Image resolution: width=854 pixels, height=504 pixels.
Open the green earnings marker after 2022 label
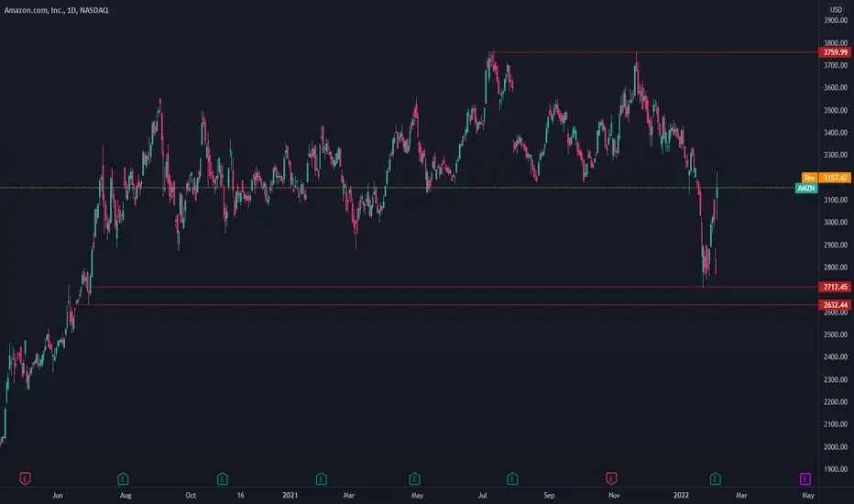(715, 479)
